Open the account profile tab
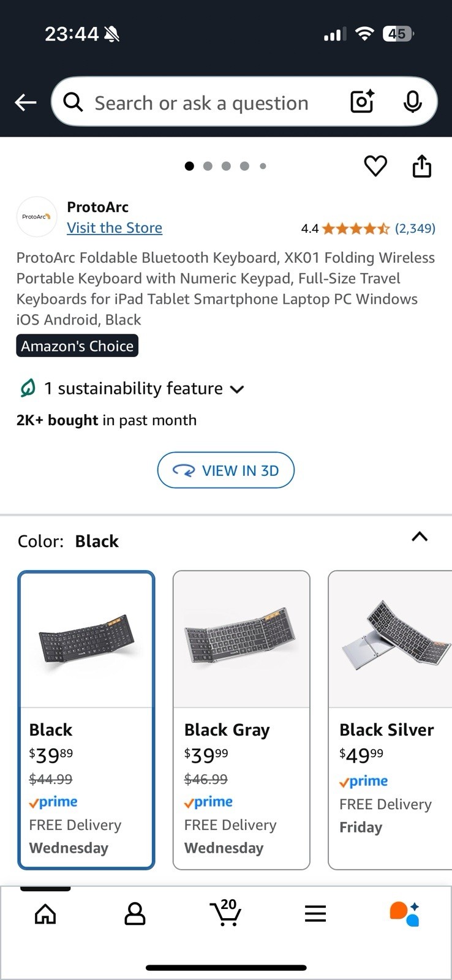This screenshot has width=452, height=980. (135, 914)
